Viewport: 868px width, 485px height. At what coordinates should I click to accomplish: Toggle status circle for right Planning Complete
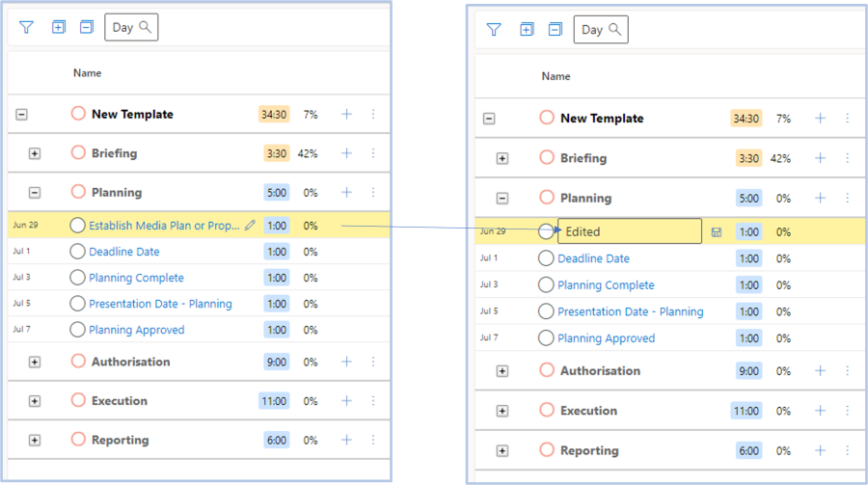tap(546, 284)
